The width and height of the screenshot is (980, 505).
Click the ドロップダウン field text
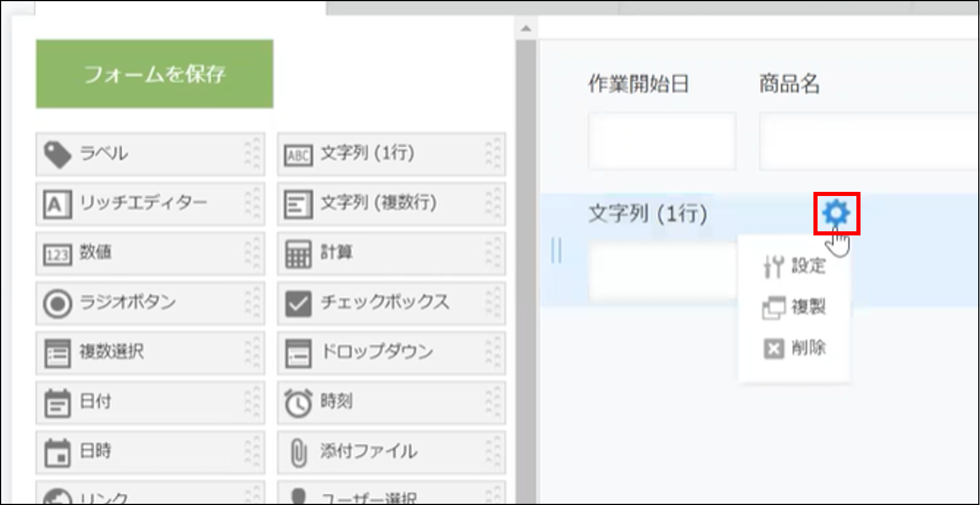point(377,352)
